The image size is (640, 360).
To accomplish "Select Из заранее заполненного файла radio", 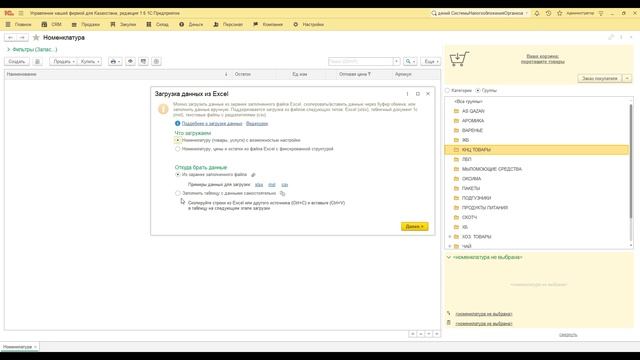I will point(178,175).
